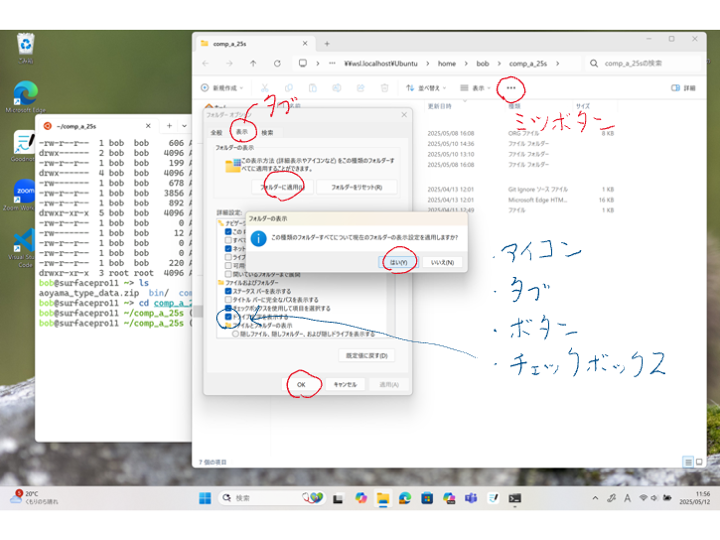Viewport: 720px width, 540px height.
Task: Open the three-dots See more menu
Action: (511, 88)
